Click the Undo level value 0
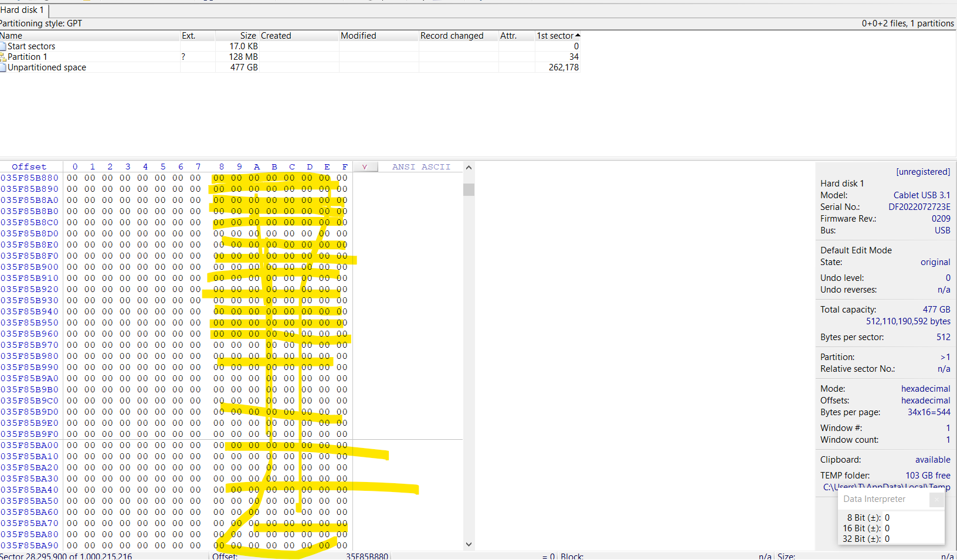957x560 pixels. coord(948,278)
